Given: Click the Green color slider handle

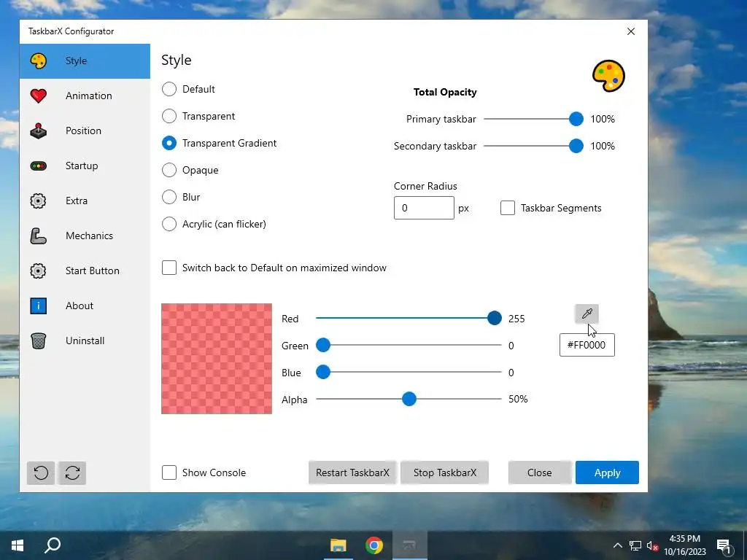Looking at the screenshot, I should coord(323,345).
